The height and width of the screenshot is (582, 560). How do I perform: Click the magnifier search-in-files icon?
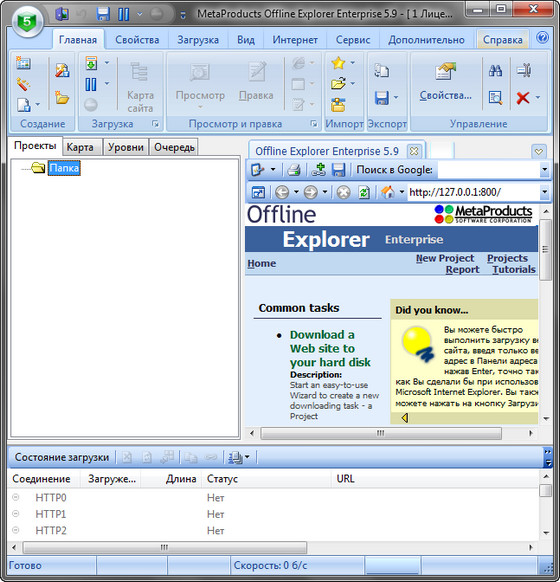495,98
